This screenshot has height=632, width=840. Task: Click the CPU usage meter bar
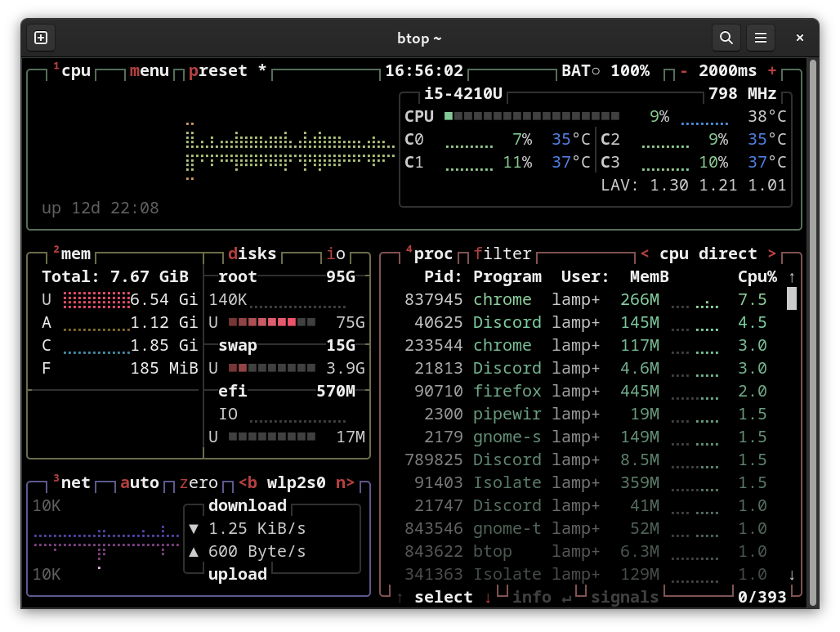531,116
